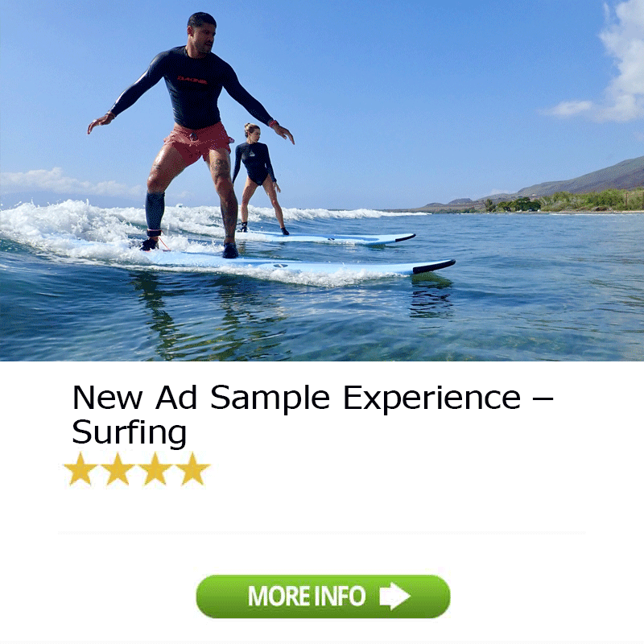
Task: Click the word Surfing in the title
Action: coord(130,433)
